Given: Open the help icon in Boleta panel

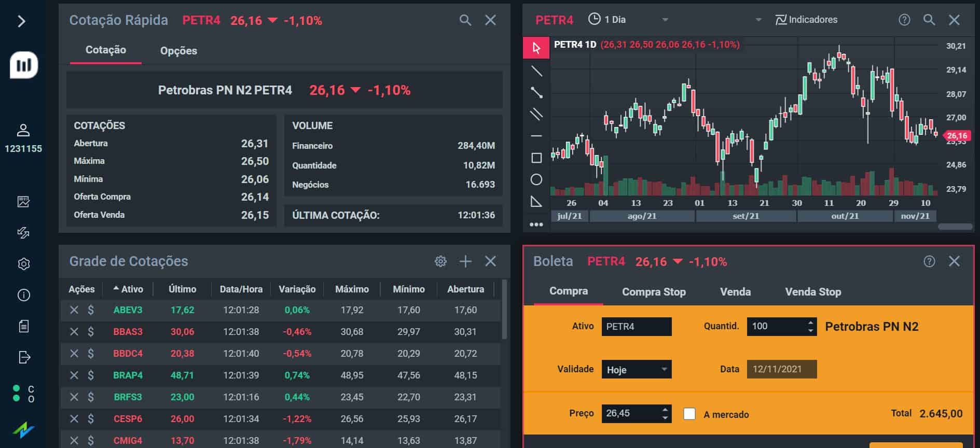Looking at the screenshot, I should [x=929, y=261].
